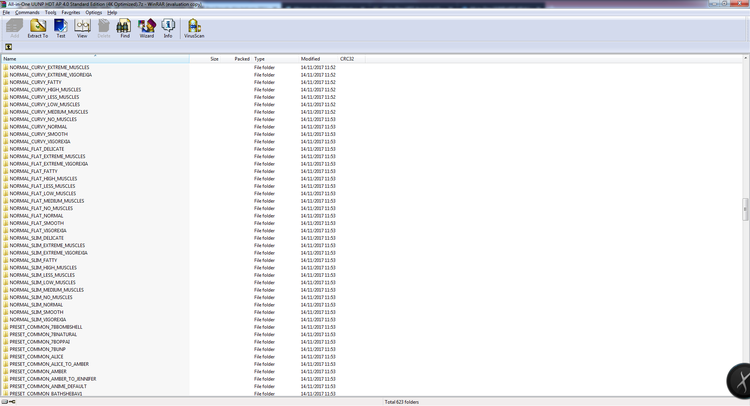The width and height of the screenshot is (750, 406).
Task: Sort list by Name column header
Action: point(96,59)
